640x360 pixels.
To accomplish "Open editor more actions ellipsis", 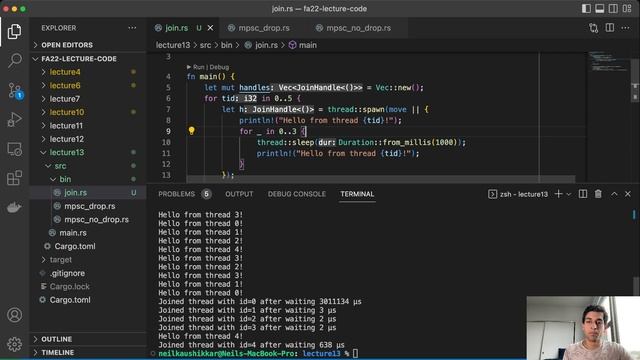I will pos(625,28).
